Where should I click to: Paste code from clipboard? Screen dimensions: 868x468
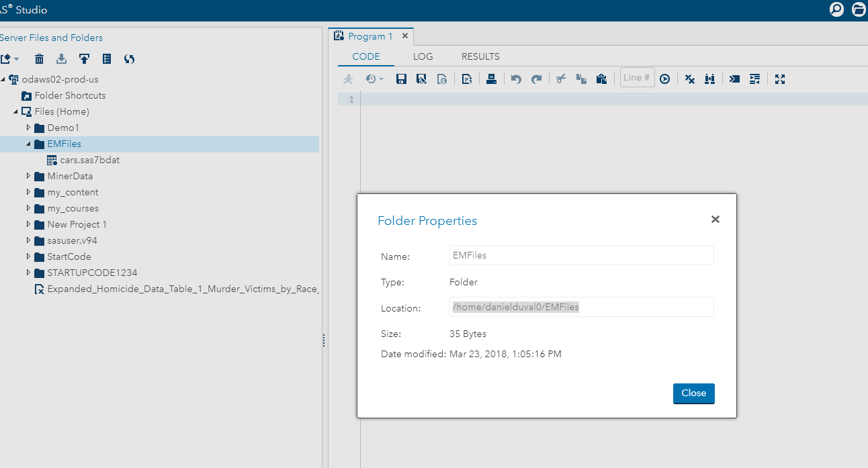pos(601,79)
